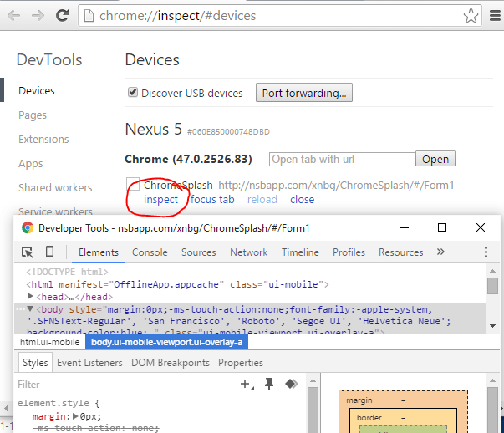Select the Styles sidebar tab

click(x=35, y=363)
